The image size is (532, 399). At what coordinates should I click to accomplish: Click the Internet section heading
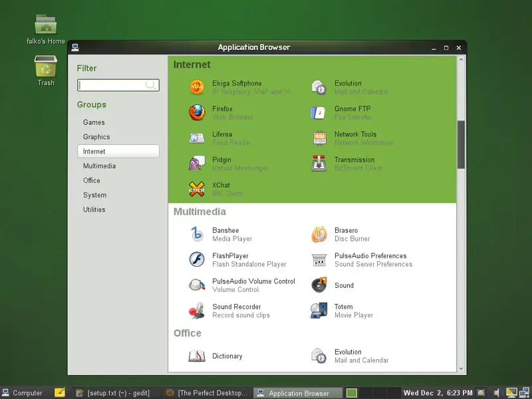click(192, 65)
